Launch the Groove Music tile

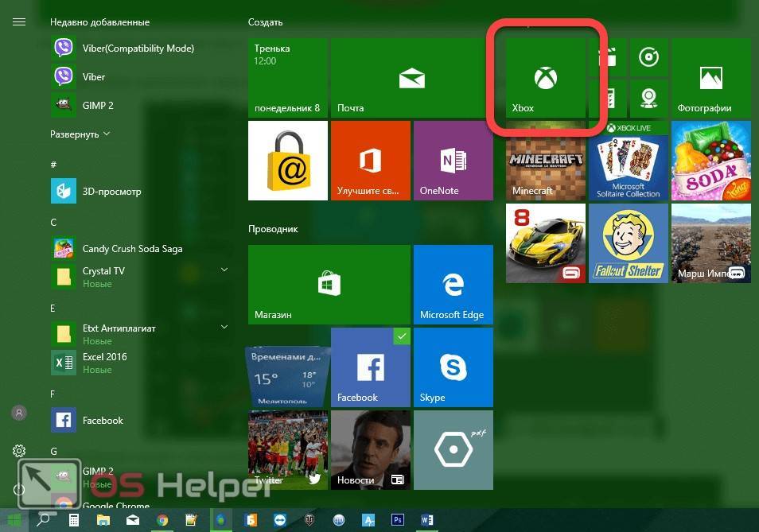649,57
